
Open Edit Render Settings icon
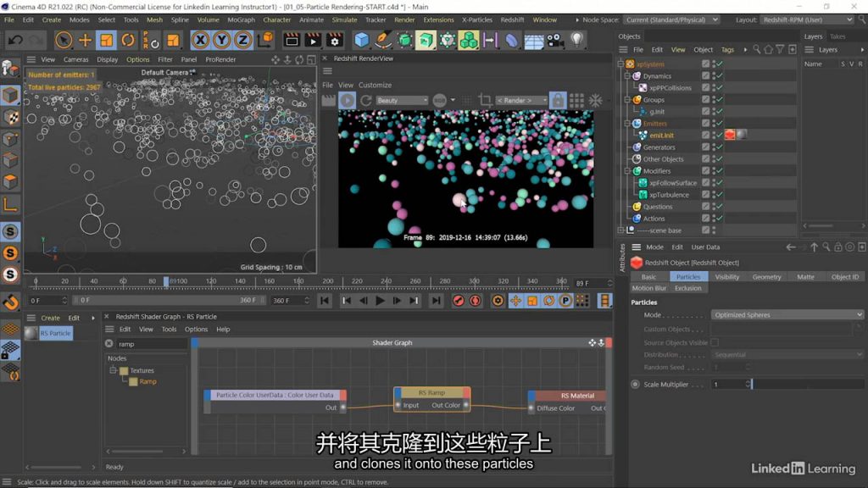coord(334,40)
